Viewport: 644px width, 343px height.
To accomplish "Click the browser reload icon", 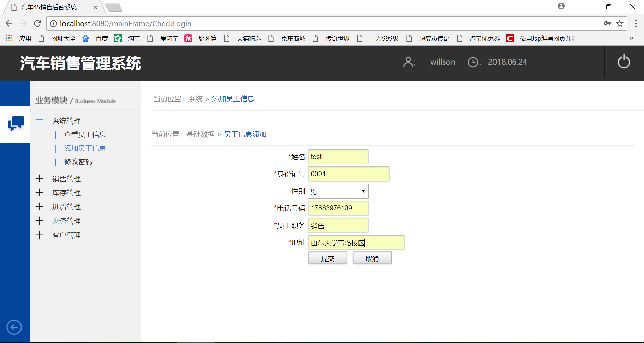I will pyautogui.click(x=37, y=23).
